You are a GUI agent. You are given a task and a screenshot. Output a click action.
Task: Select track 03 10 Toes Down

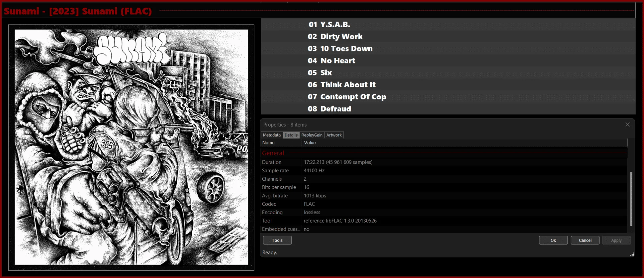click(x=448, y=49)
